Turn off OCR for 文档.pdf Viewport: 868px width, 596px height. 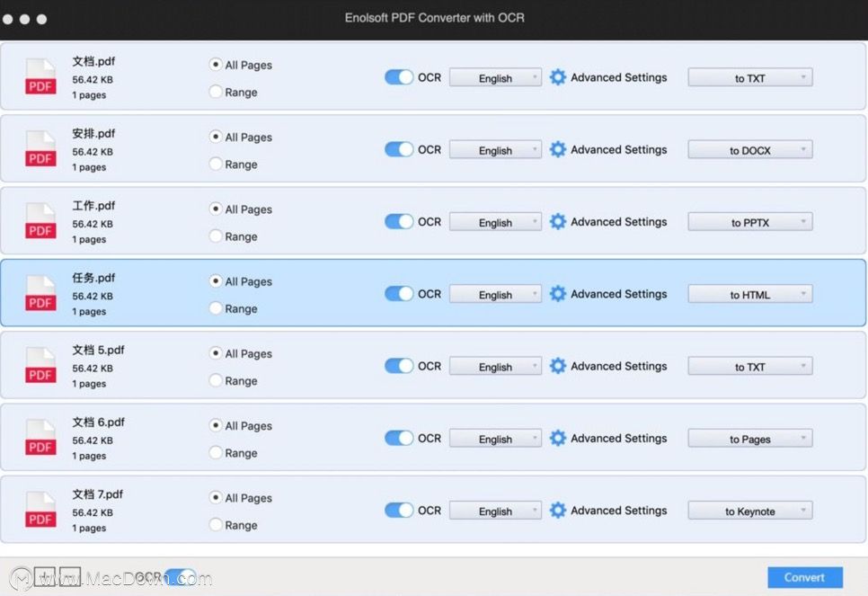click(x=399, y=77)
